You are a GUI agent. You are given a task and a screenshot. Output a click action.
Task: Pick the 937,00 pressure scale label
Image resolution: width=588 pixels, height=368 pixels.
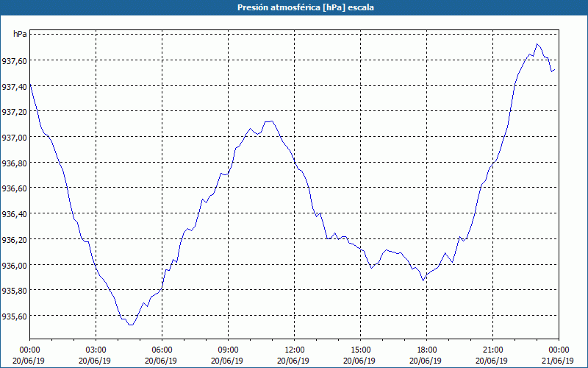15,138
